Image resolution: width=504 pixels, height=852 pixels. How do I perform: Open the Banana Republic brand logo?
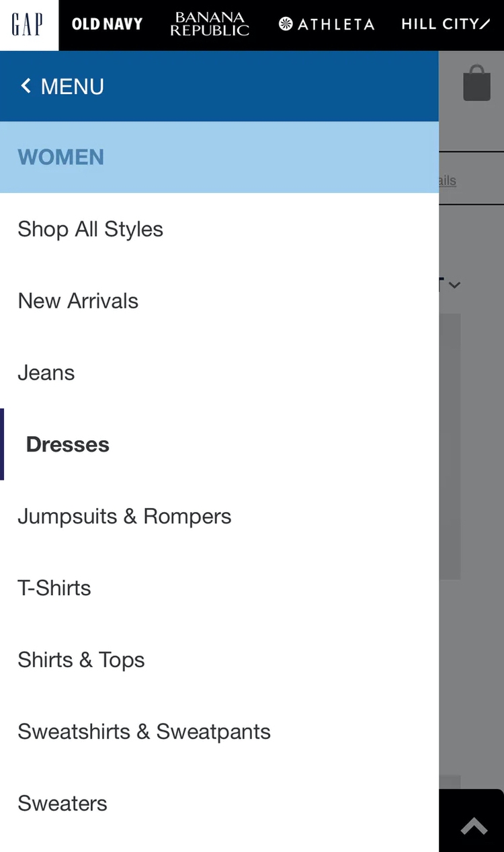point(210,25)
